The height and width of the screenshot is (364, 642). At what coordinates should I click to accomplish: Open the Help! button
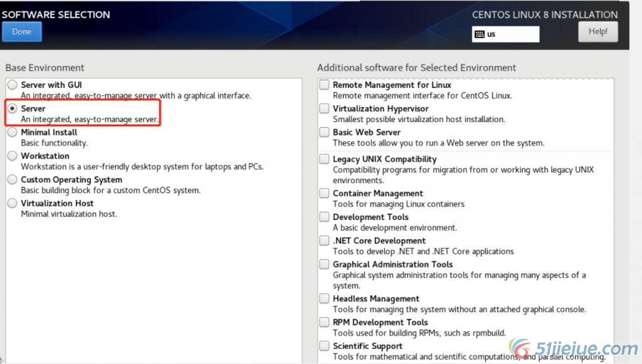[597, 32]
